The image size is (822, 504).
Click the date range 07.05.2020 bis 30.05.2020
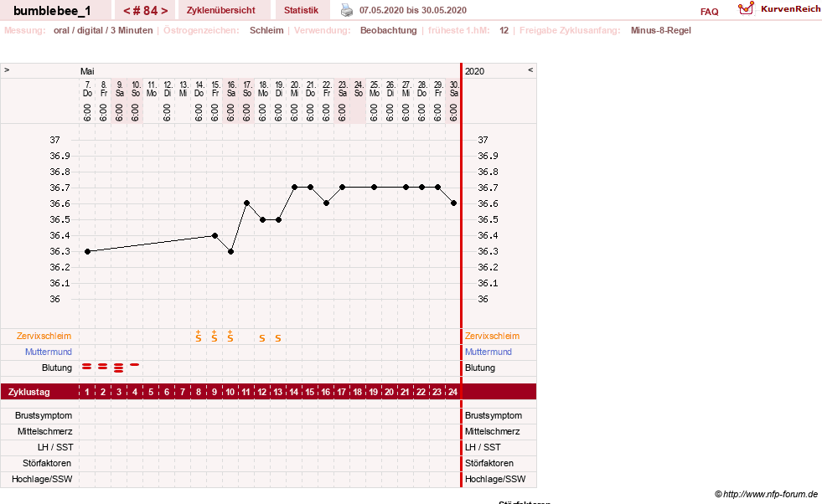point(412,10)
